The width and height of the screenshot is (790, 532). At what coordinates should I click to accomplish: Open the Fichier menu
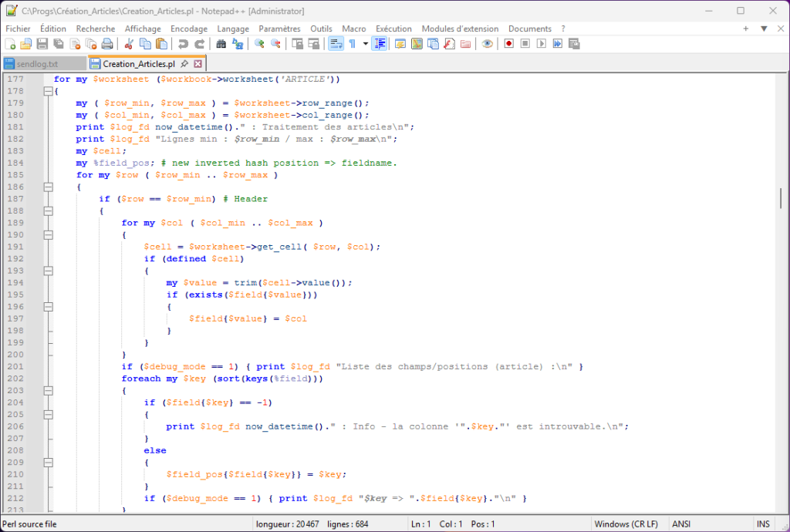point(19,29)
